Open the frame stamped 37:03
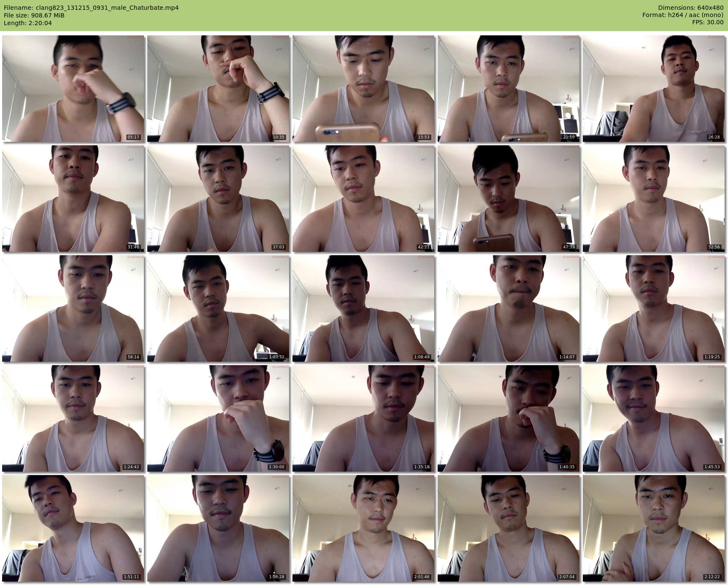Image resolution: width=728 pixels, height=585 pixels. [218, 199]
